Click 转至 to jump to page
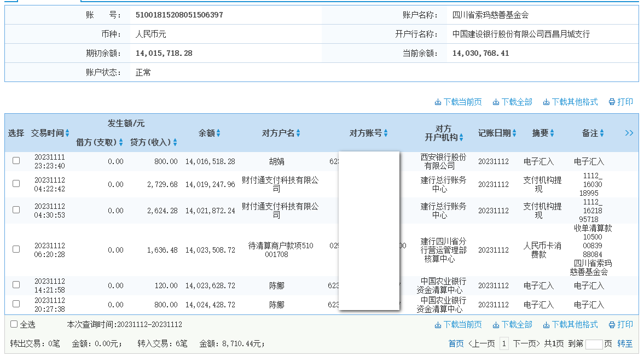This screenshot has height=356, width=644. point(625,343)
